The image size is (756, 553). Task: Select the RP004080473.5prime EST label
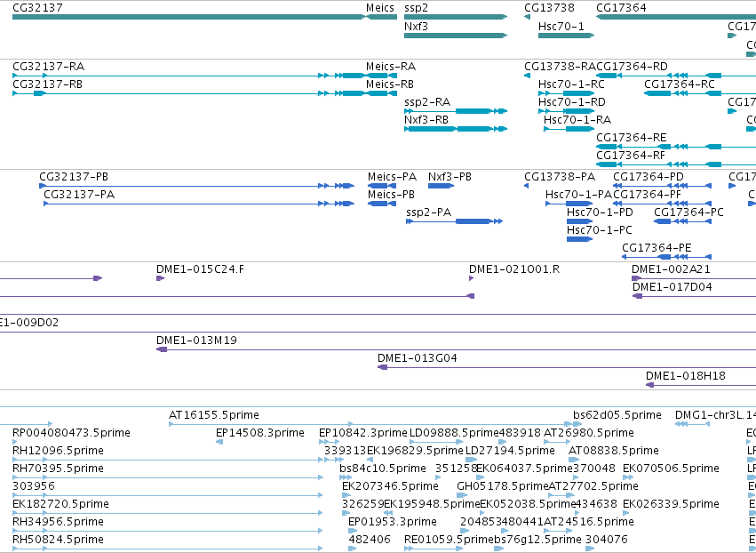point(71,433)
